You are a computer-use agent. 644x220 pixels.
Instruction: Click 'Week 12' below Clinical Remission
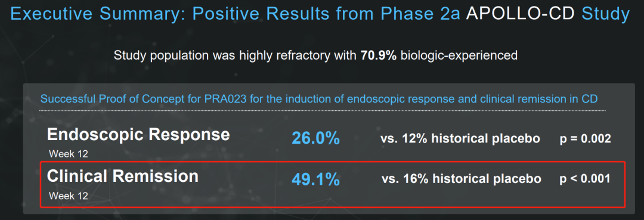point(68,196)
